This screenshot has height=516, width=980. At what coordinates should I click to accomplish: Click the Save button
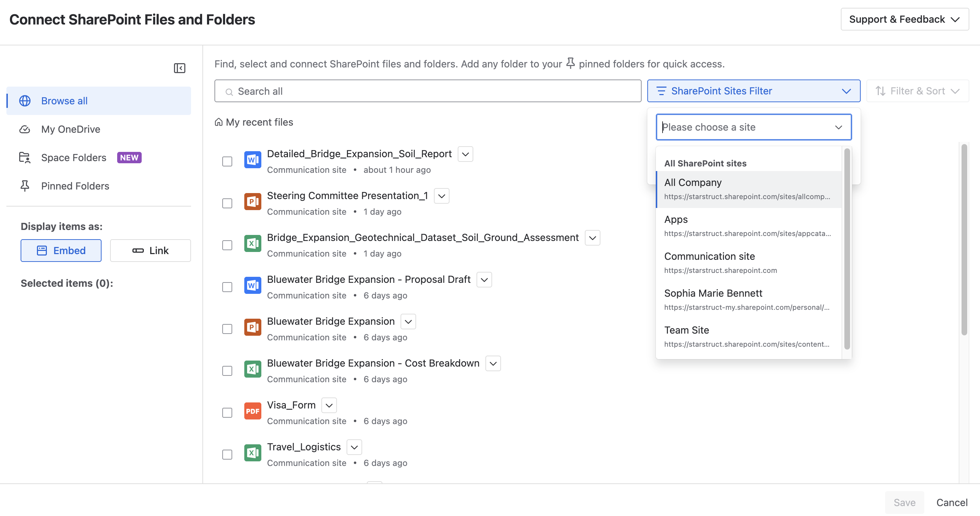click(904, 502)
